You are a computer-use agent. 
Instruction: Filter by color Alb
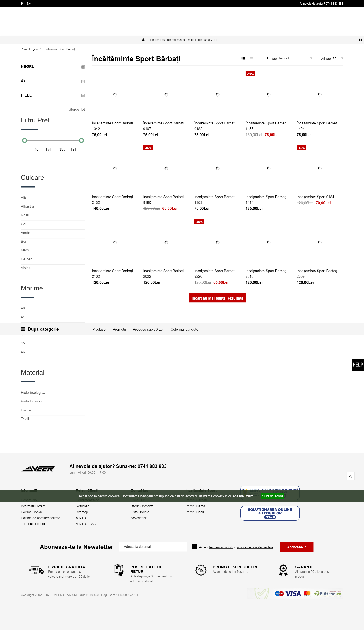(x=24, y=198)
